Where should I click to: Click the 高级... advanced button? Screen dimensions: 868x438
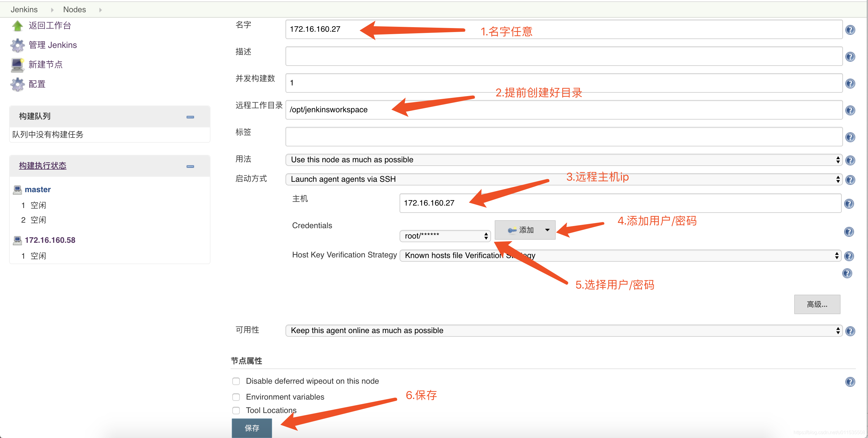pos(817,304)
